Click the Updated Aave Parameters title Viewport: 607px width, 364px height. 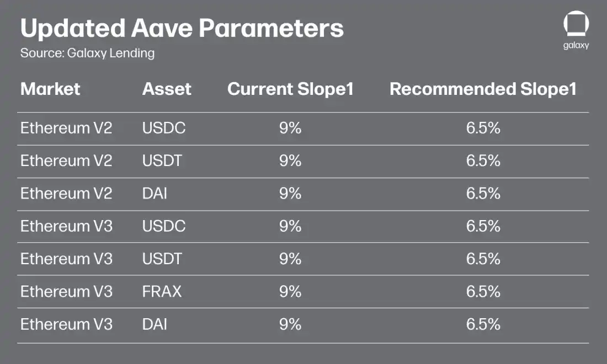coord(182,28)
